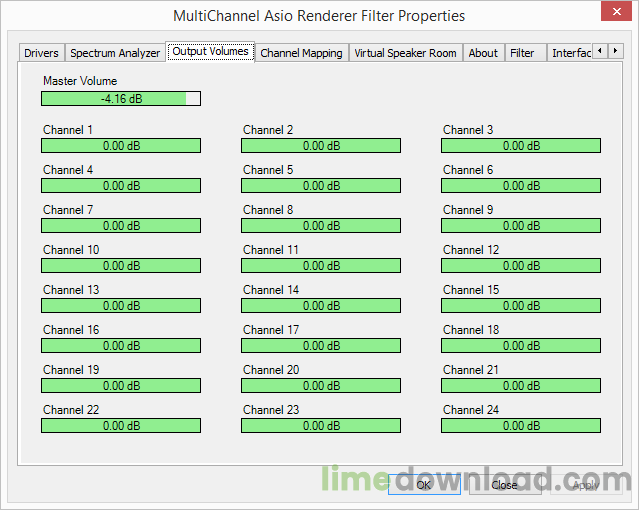Adjust the Channel 3 volume bar
The height and width of the screenshot is (510, 639).
pyautogui.click(x=521, y=146)
